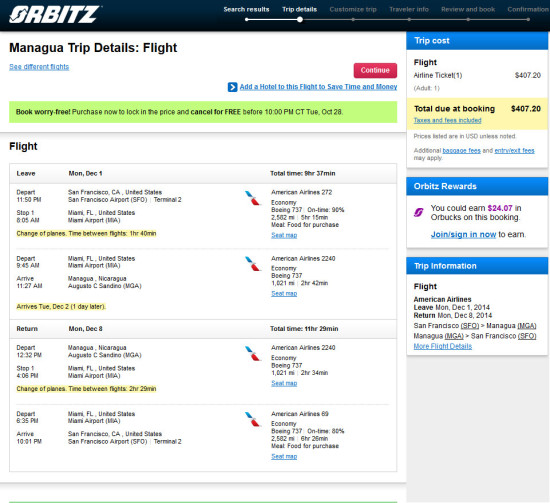This screenshot has width=550, height=503.
Task: Open Seat map for American Airlines 272
Action: [284, 235]
